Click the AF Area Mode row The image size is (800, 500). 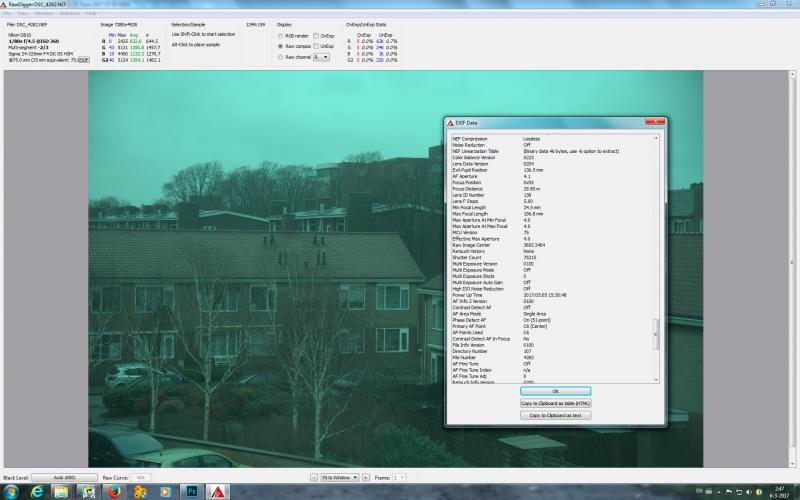554,314
